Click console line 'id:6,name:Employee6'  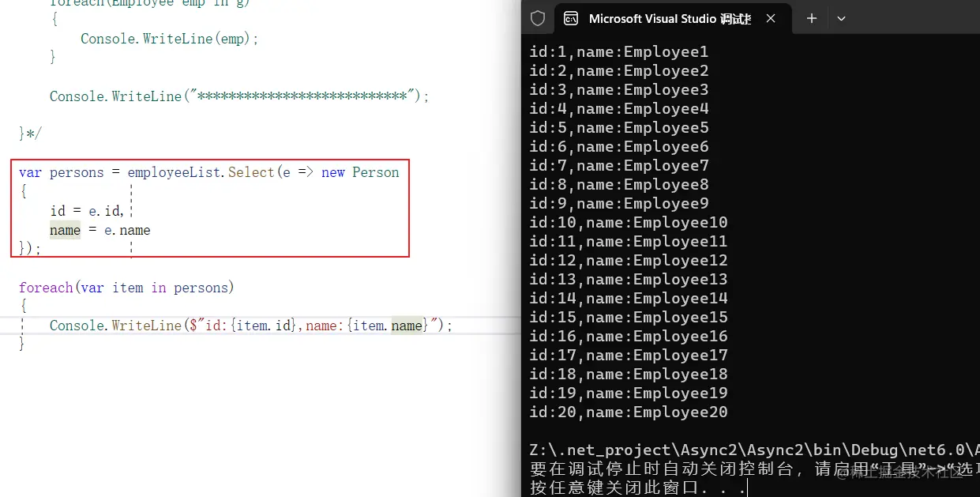[619, 147]
